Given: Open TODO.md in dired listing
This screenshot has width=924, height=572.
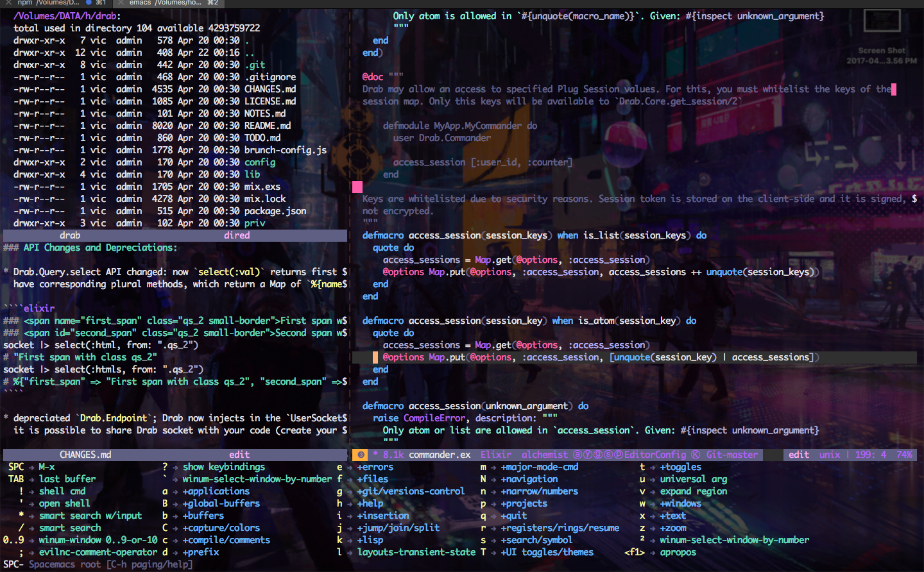Looking at the screenshot, I should [x=262, y=138].
